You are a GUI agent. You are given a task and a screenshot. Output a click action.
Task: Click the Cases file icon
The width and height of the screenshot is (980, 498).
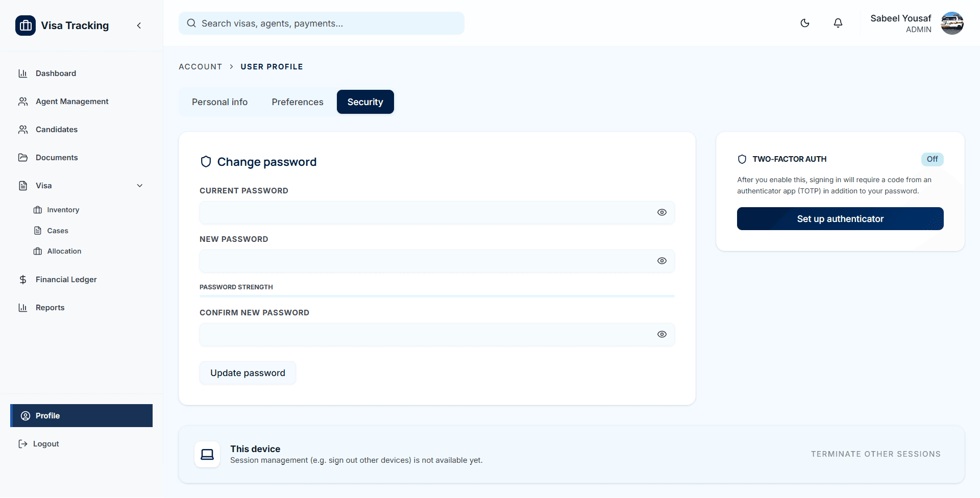[x=38, y=231]
